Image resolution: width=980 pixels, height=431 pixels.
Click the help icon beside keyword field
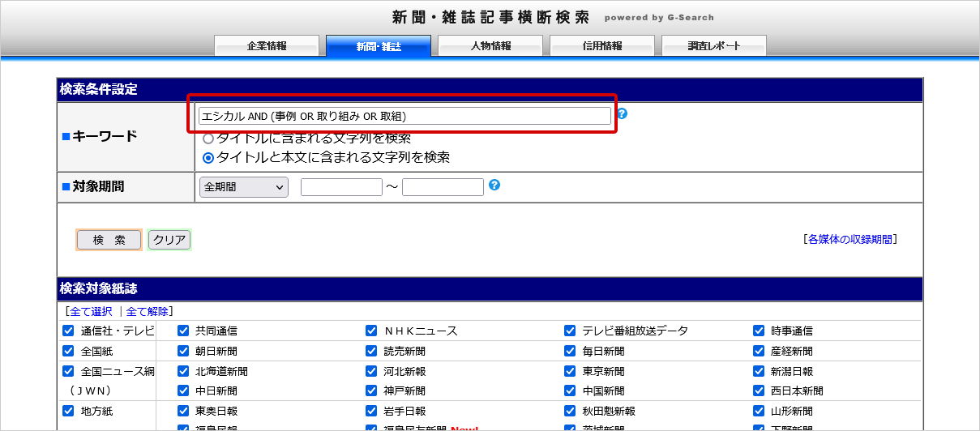point(622,113)
